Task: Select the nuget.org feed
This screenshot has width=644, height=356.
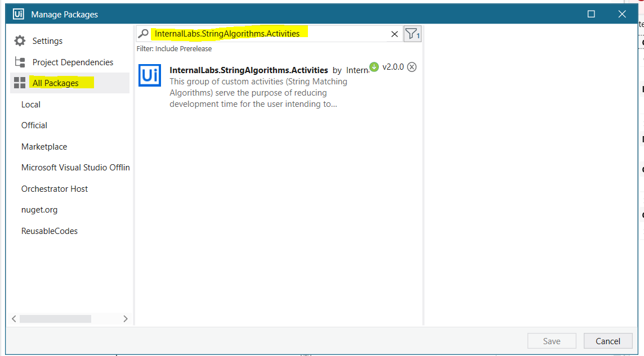Action: [x=38, y=209]
